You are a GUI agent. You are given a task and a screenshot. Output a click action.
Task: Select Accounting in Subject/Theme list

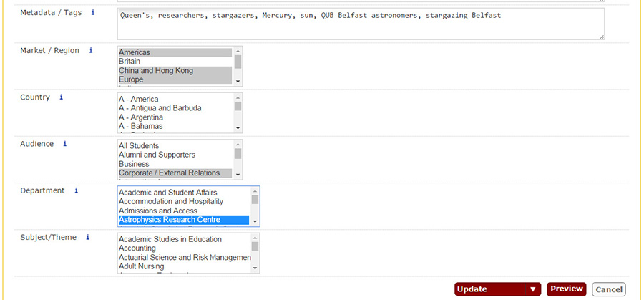(184, 248)
